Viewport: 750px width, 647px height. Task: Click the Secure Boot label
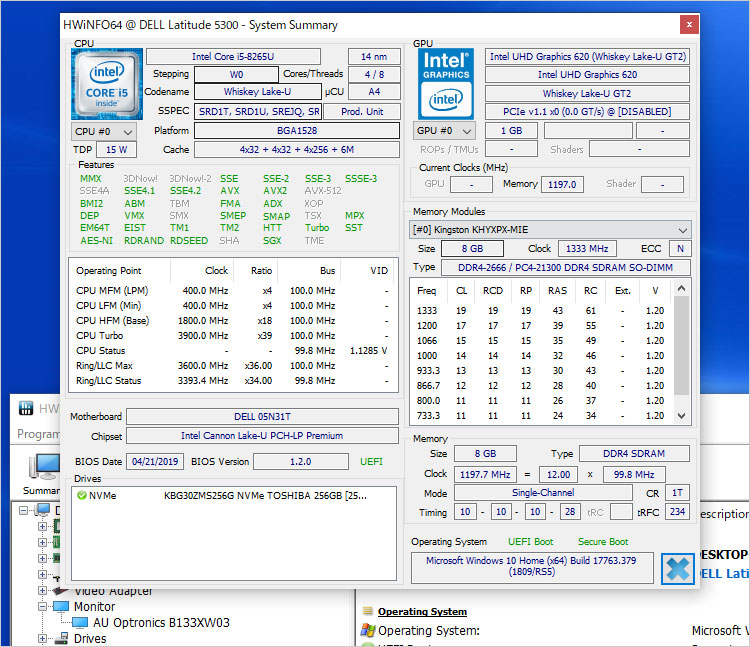pos(603,541)
